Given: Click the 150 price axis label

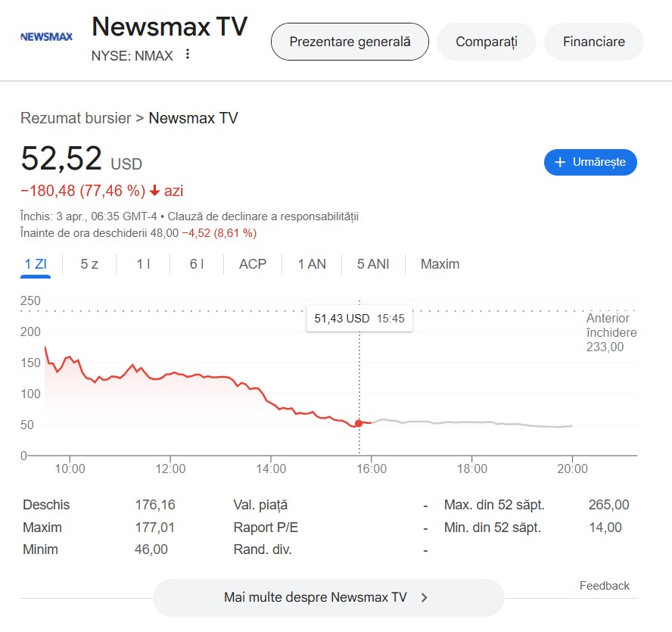Looking at the screenshot, I should click(30, 363).
